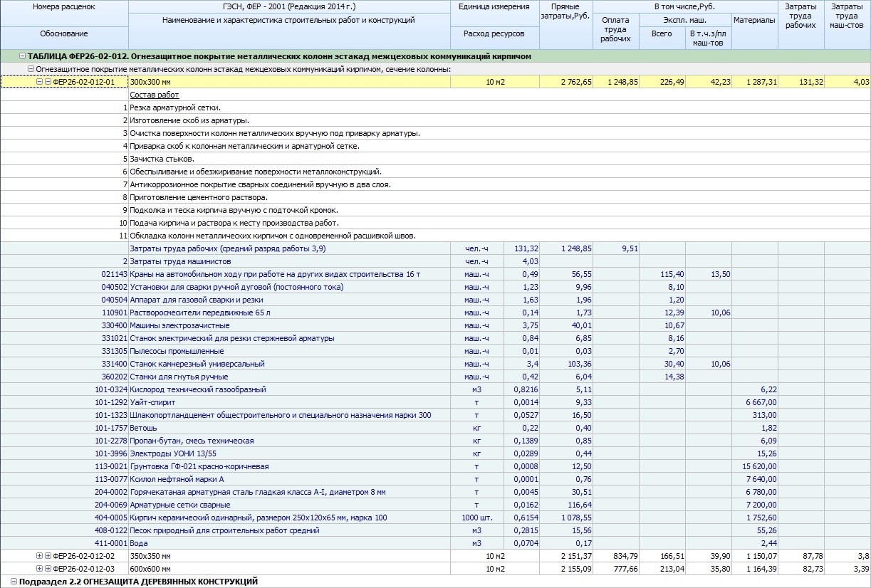Select 'Станки для гнутья ручные' resource

[179, 377]
